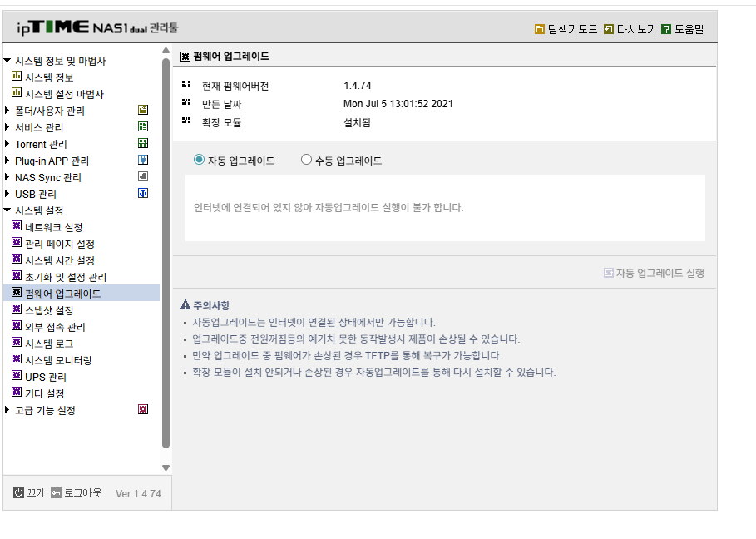Collapse the 시스템 정보 및 마법사 section
This screenshot has height=539, width=756.
7,61
